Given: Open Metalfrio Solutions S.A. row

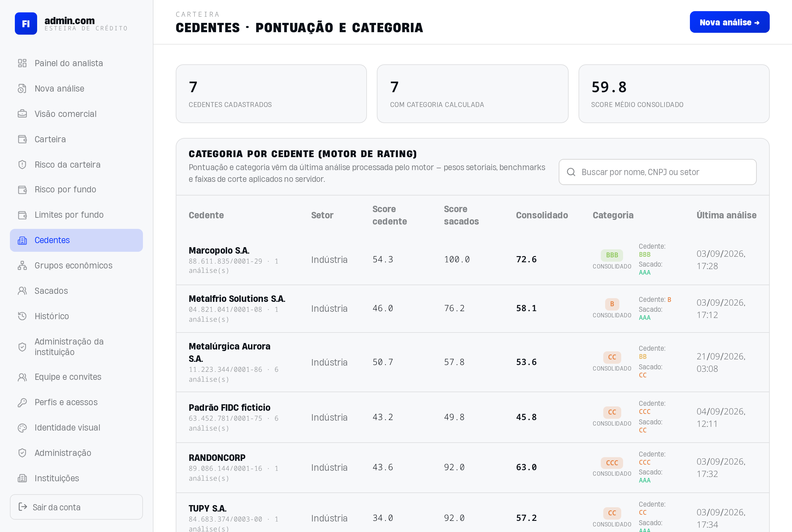Looking at the screenshot, I should (472, 308).
